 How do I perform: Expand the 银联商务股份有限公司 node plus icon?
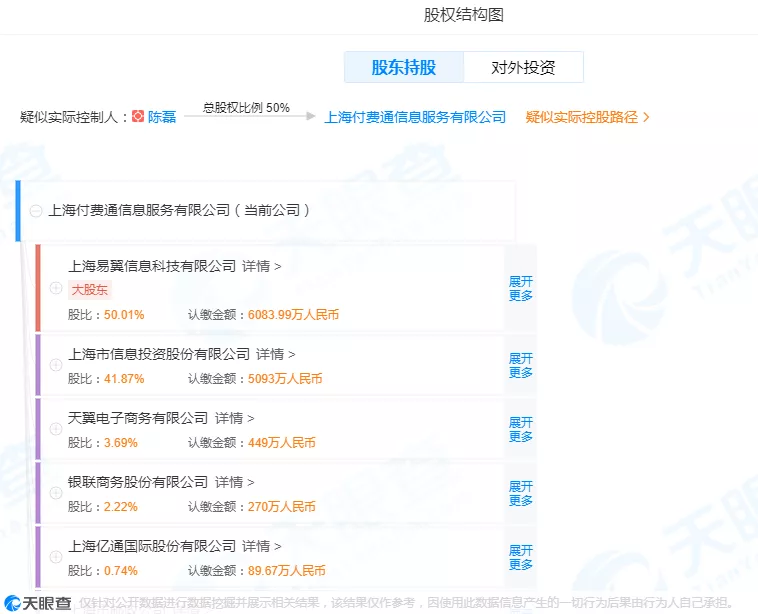56,493
